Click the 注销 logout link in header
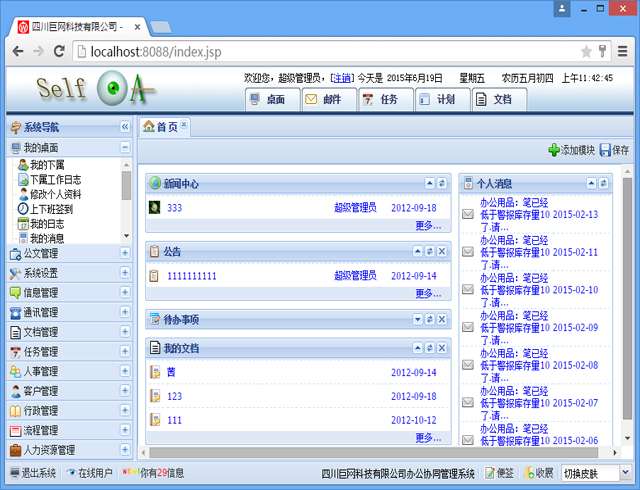This screenshot has width=640, height=490. coord(341,77)
